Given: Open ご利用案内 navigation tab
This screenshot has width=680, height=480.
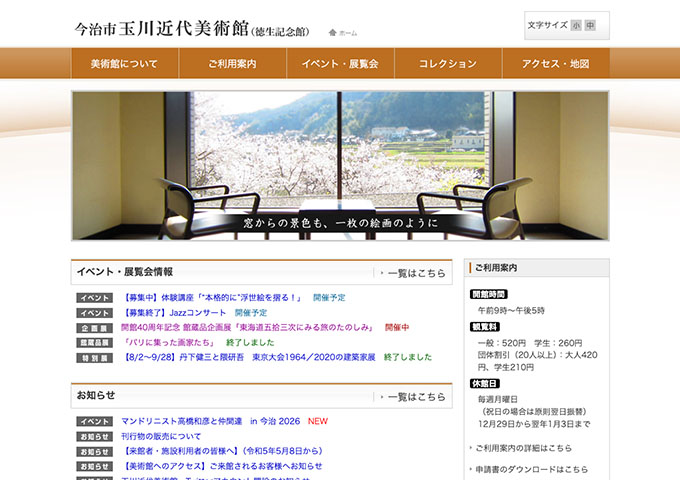Looking at the screenshot, I should pos(232,64).
